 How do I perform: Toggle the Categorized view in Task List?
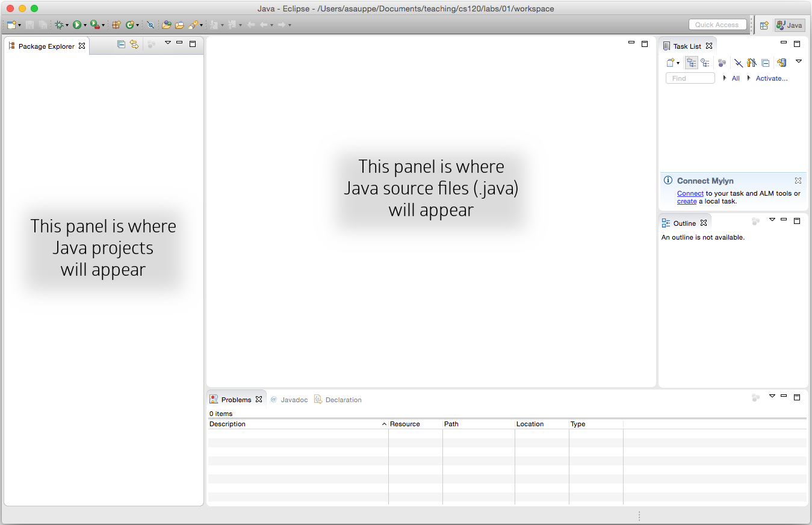692,63
